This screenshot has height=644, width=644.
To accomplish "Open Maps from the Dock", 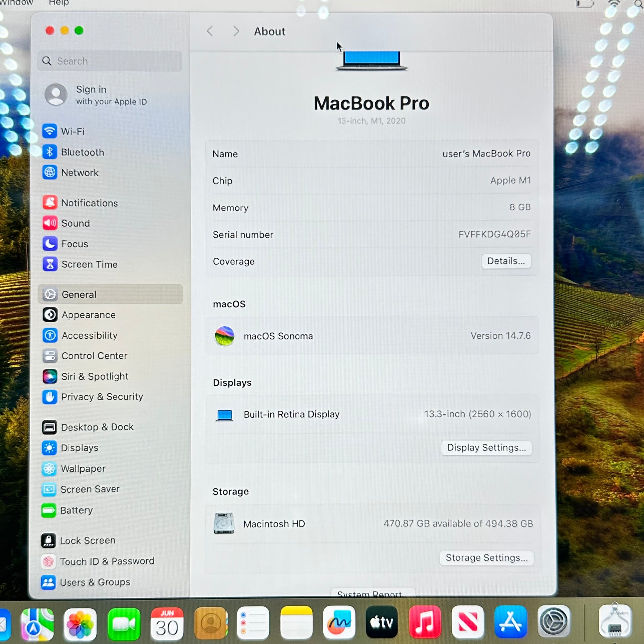I will pyautogui.click(x=37, y=624).
